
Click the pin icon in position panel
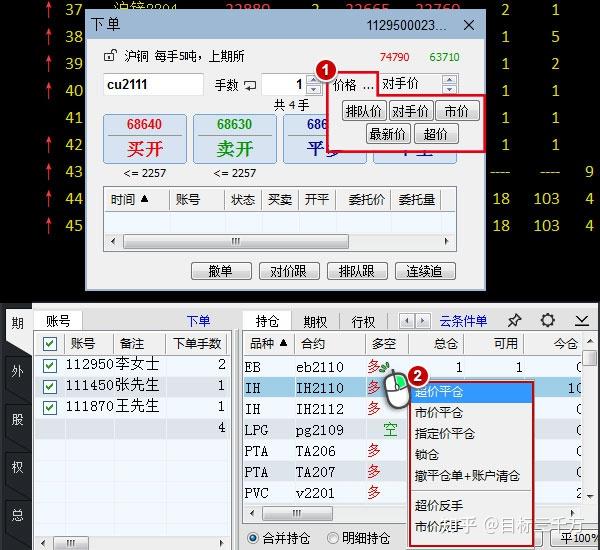click(514, 320)
